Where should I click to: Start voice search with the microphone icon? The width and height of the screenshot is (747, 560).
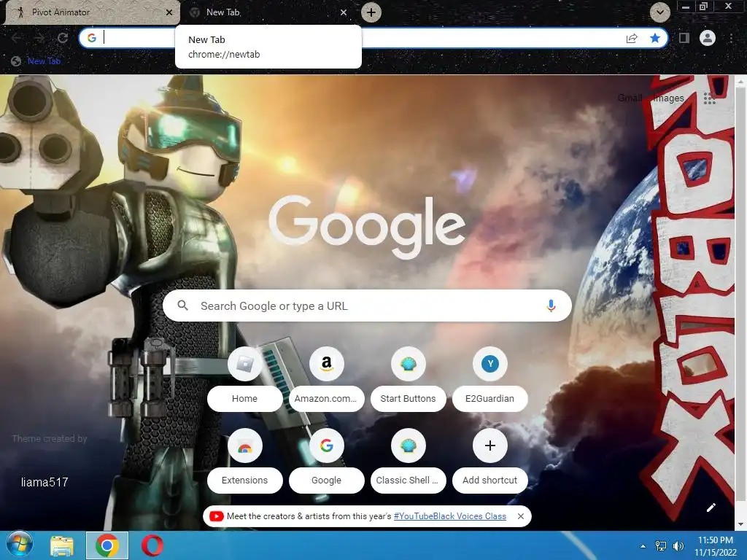click(551, 306)
